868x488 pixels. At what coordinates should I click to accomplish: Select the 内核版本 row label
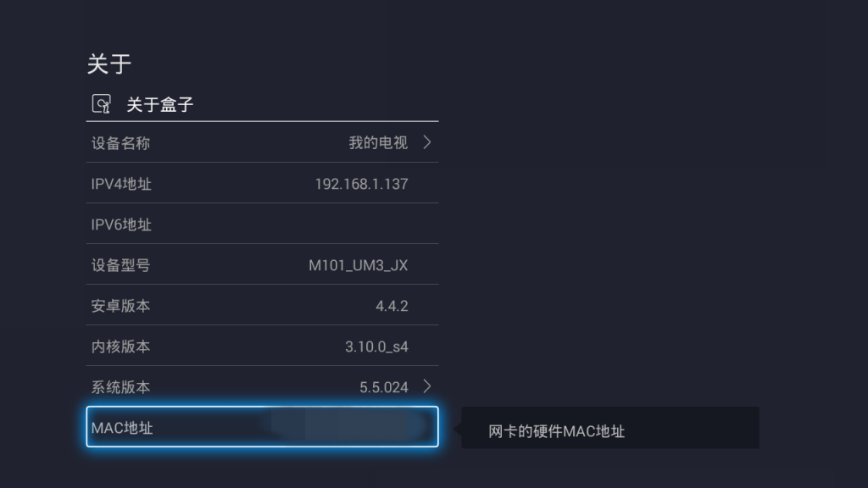(120, 347)
